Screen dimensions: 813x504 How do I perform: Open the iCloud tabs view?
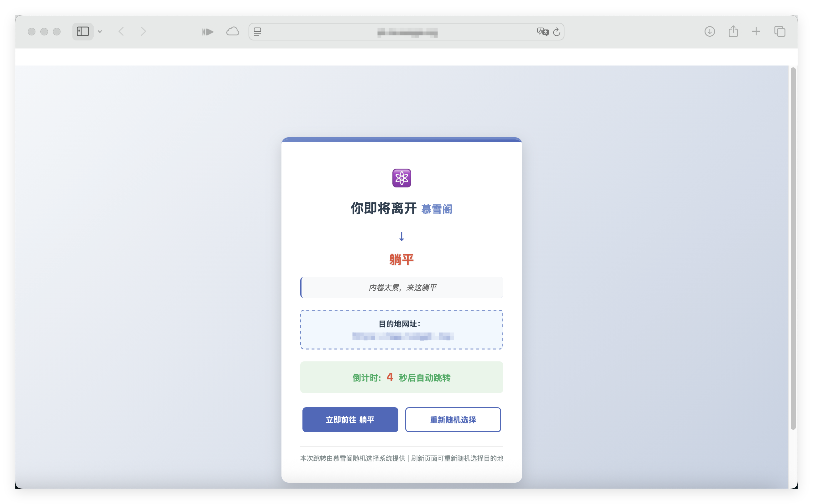232,31
